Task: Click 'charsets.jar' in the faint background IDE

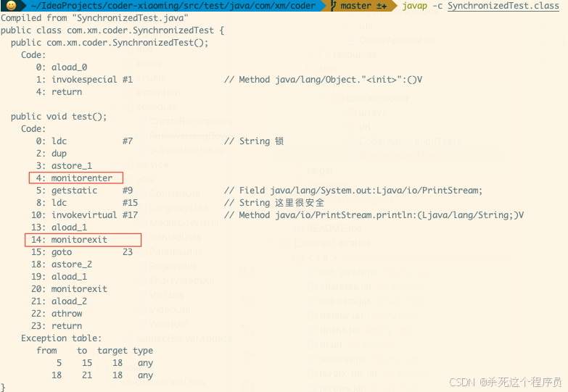Action: (346, 287)
